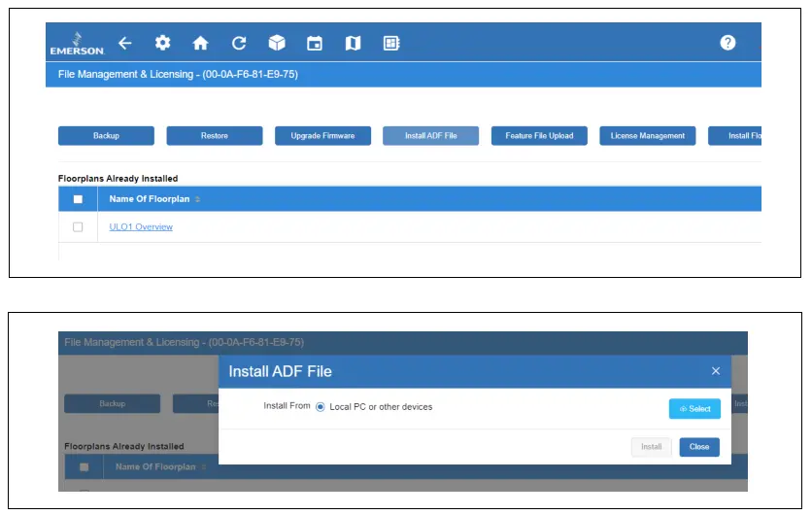Refresh using the circular arrow icon
The height and width of the screenshot is (515, 812).
pyautogui.click(x=239, y=43)
